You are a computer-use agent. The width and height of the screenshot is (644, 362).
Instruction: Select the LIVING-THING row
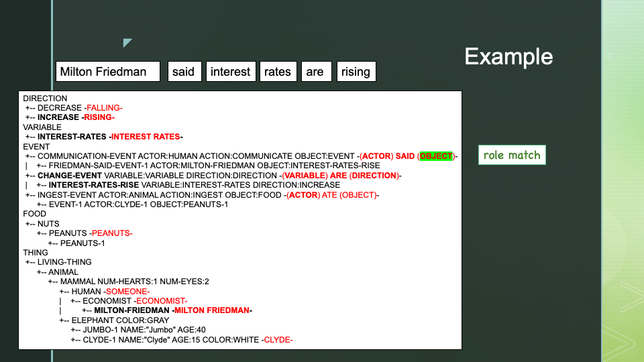tap(58, 262)
